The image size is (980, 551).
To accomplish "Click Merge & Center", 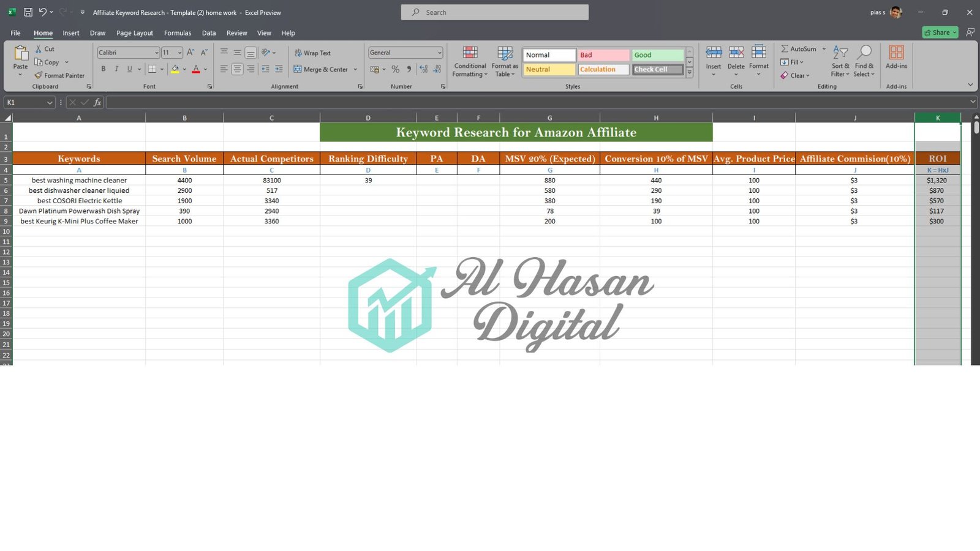I will point(321,69).
